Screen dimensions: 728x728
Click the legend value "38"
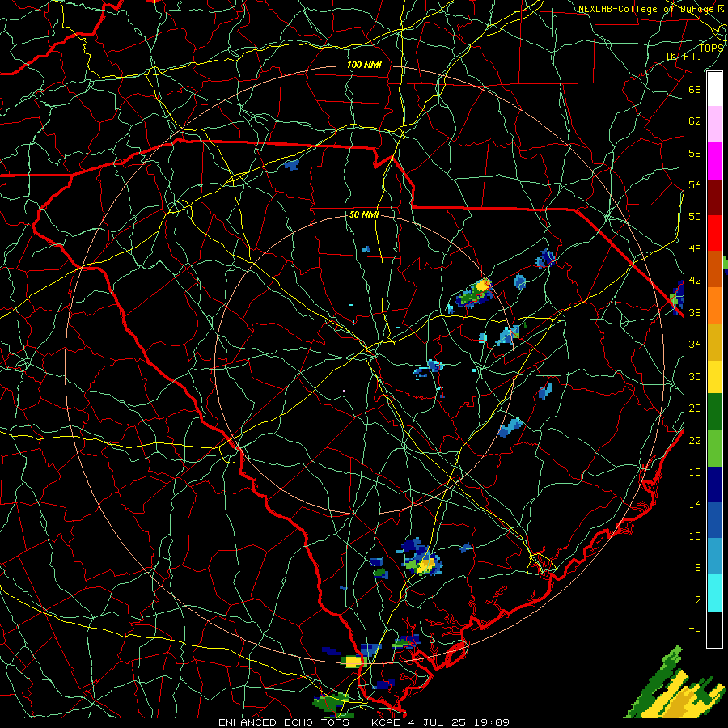pyautogui.click(x=695, y=312)
